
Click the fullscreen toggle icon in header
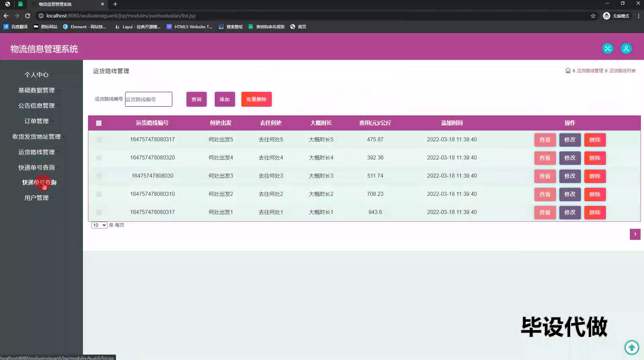607,48
